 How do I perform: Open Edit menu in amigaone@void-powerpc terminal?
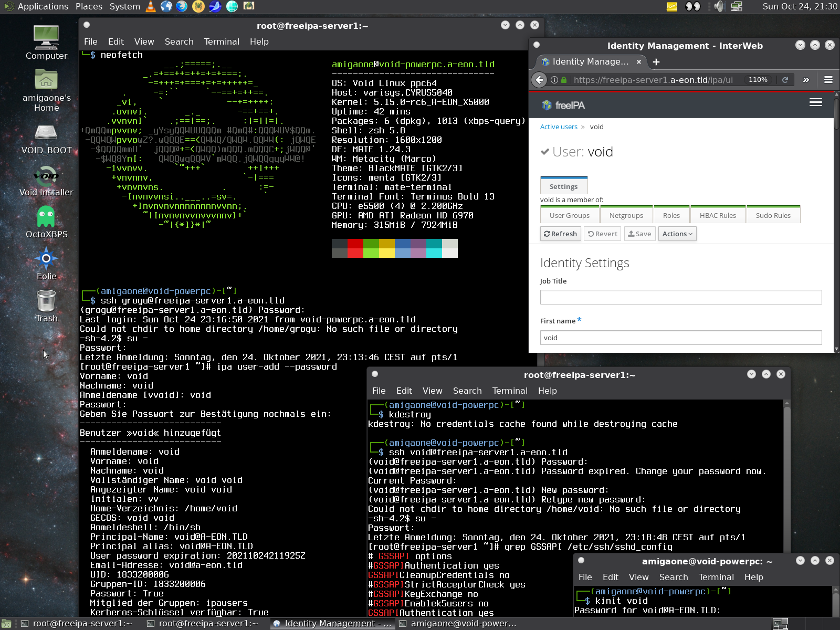point(611,577)
